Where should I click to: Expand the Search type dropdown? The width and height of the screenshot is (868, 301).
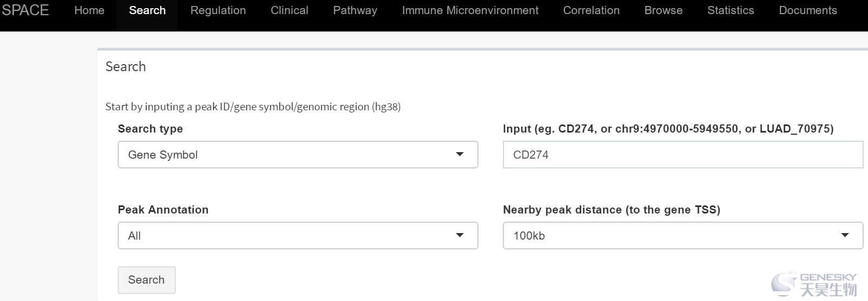coord(298,155)
